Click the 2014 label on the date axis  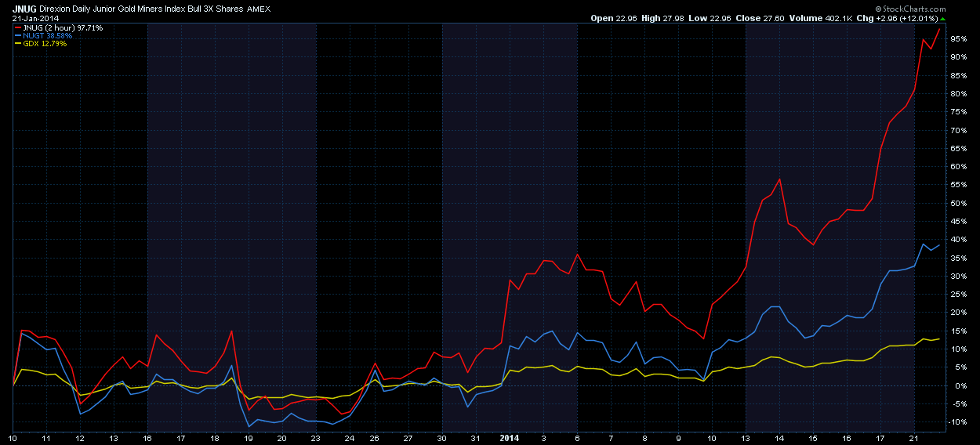[510, 438]
